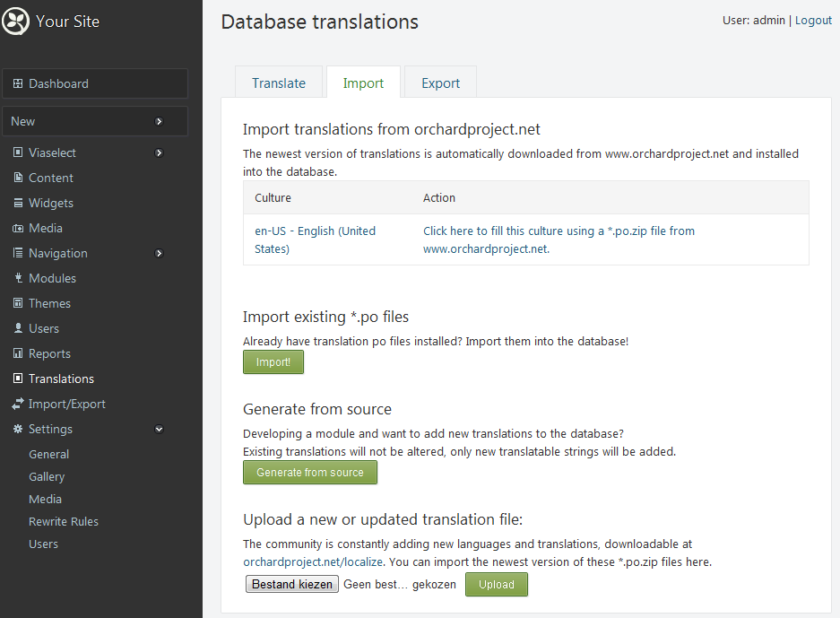Viewport: 840px width, 618px height.
Task: Expand the Viaselect submenu arrow
Action: click(160, 153)
